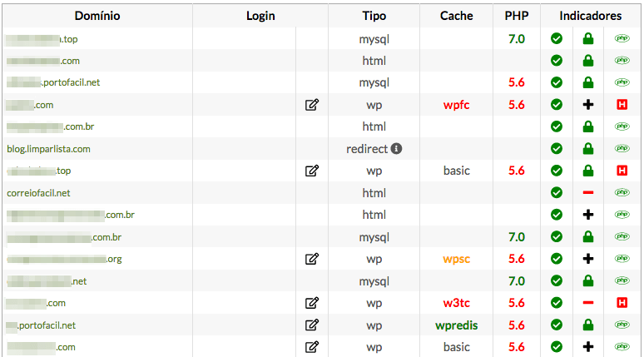Open edit login icon for wpsc row
The image size is (644, 357).
pos(312,259)
